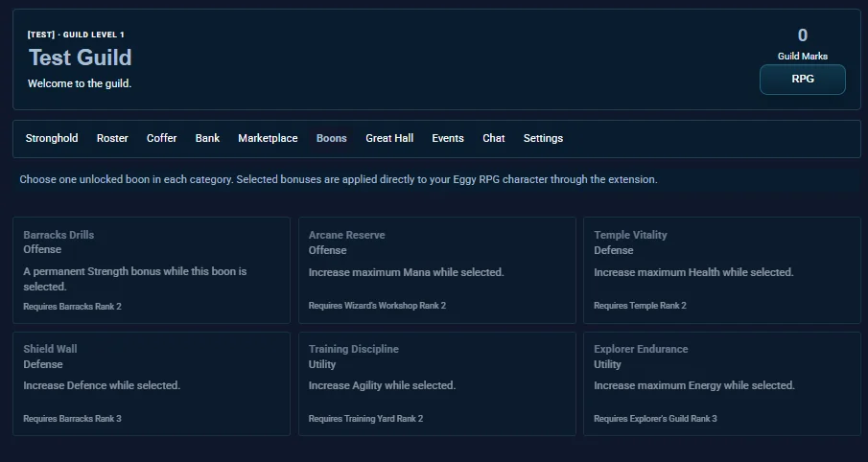Select the Arcane Reserve boon card
The height and width of the screenshot is (462, 868).
click(x=437, y=270)
